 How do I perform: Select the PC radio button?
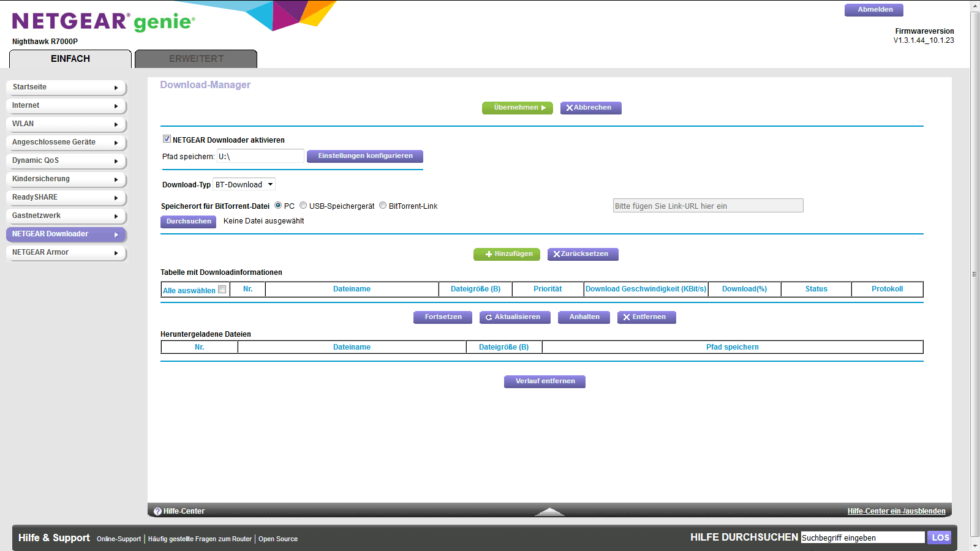click(x=278, y=206)
